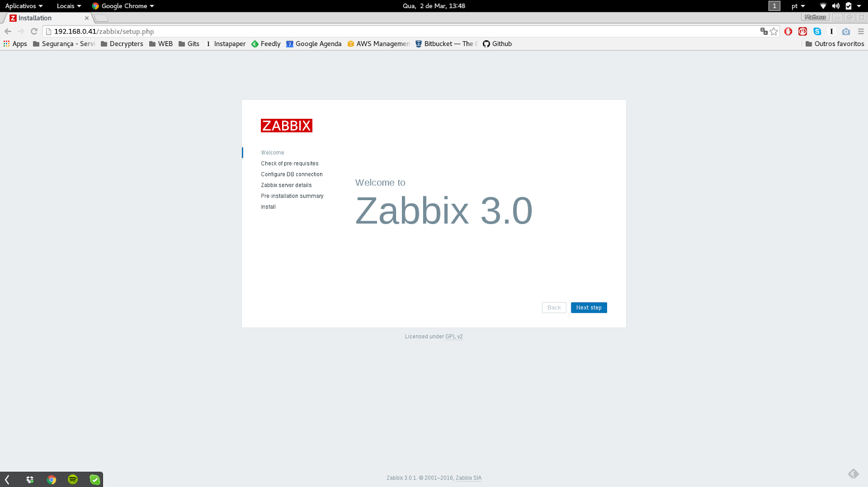Reload the page with refresh icon

[x=34, y=31]
